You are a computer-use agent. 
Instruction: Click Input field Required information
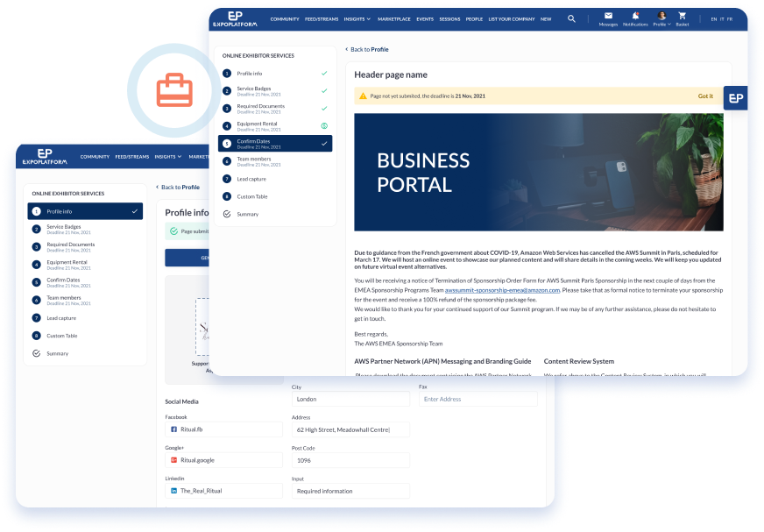tap(350, 491)
